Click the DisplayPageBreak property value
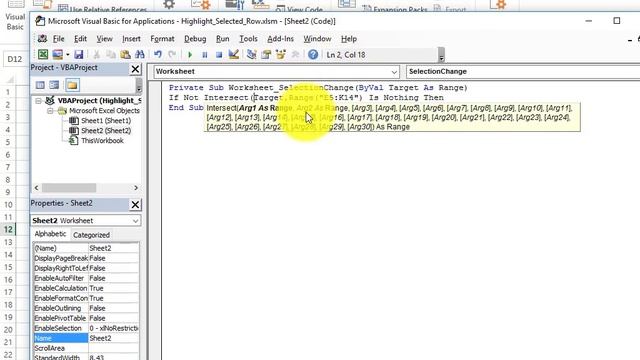The height and width of the screenshot is (360, 640). 113,258
